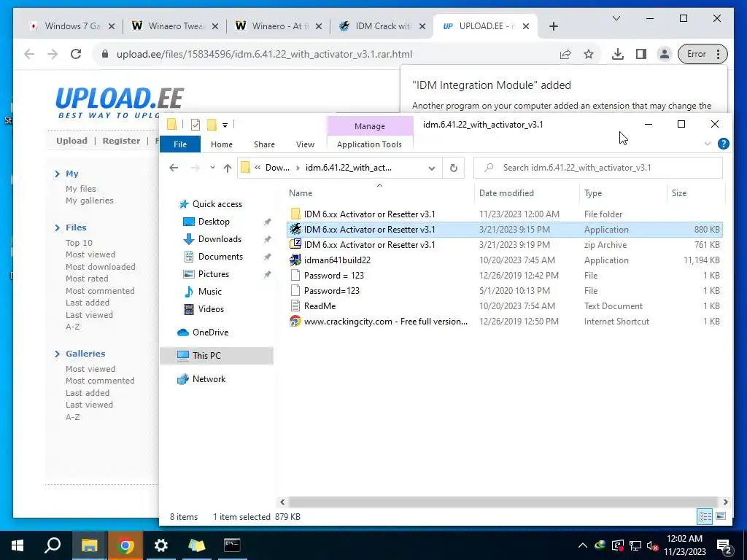Go up one folder level

pos(228,168)
